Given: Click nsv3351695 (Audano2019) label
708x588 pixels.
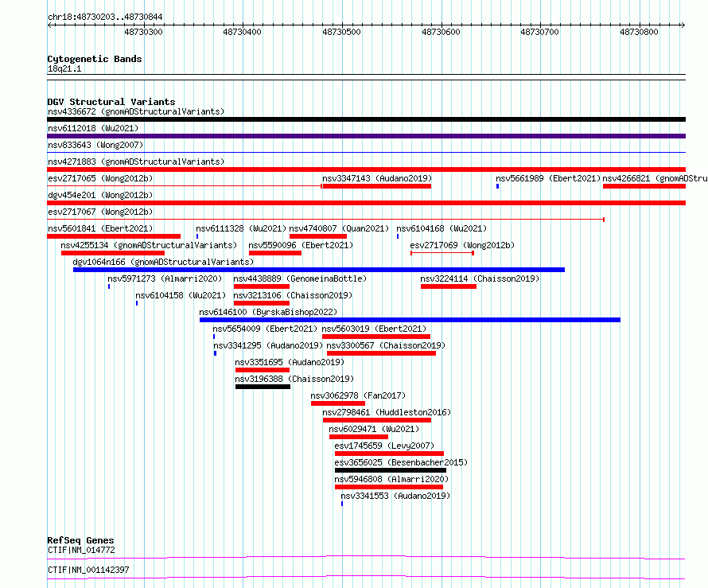Looking at the screenshot, I should pos(290,362).
